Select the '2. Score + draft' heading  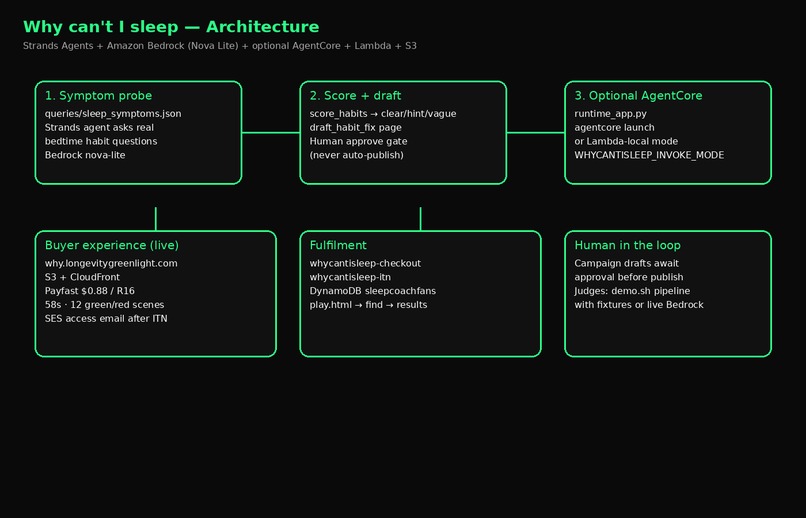click(x=355, y=96)
